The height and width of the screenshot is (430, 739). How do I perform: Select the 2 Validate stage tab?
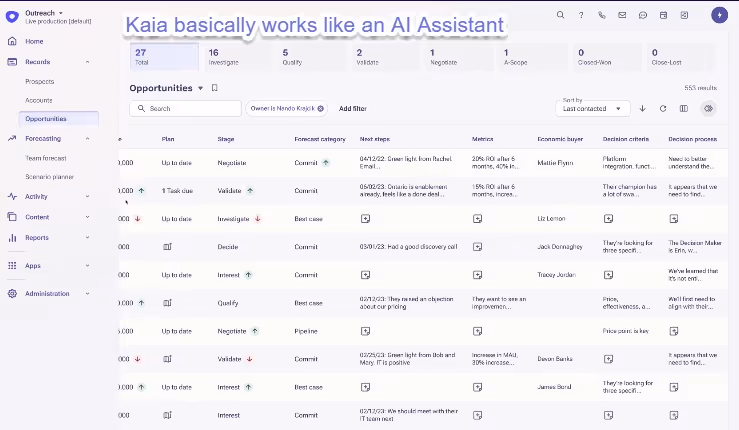(x=386, y=57)
